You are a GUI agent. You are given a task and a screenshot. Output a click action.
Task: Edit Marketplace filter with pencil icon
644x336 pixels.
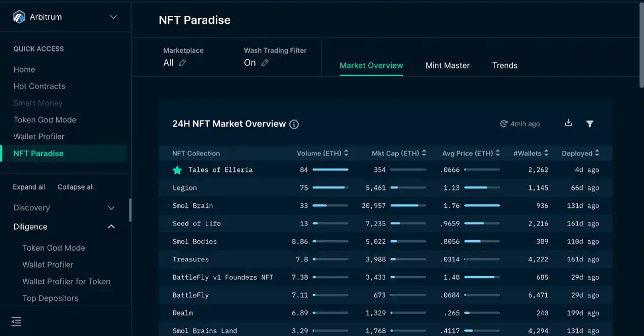[x=182, y=63]
